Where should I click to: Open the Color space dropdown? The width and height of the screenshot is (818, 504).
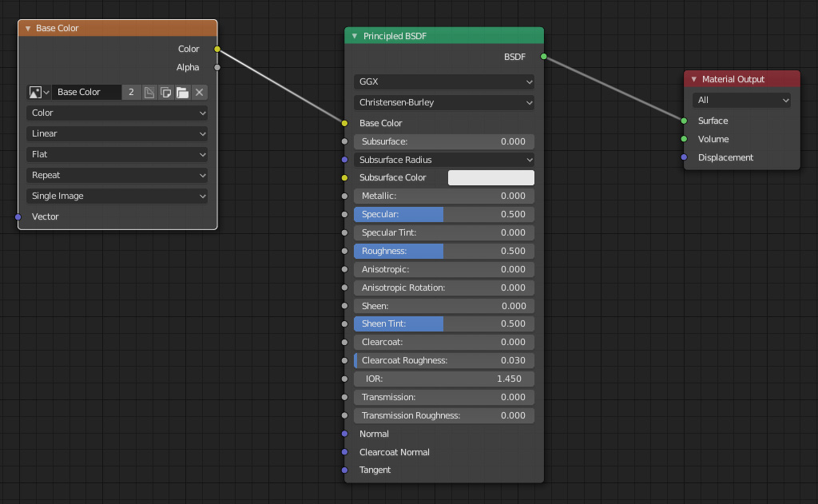[117, 113]
